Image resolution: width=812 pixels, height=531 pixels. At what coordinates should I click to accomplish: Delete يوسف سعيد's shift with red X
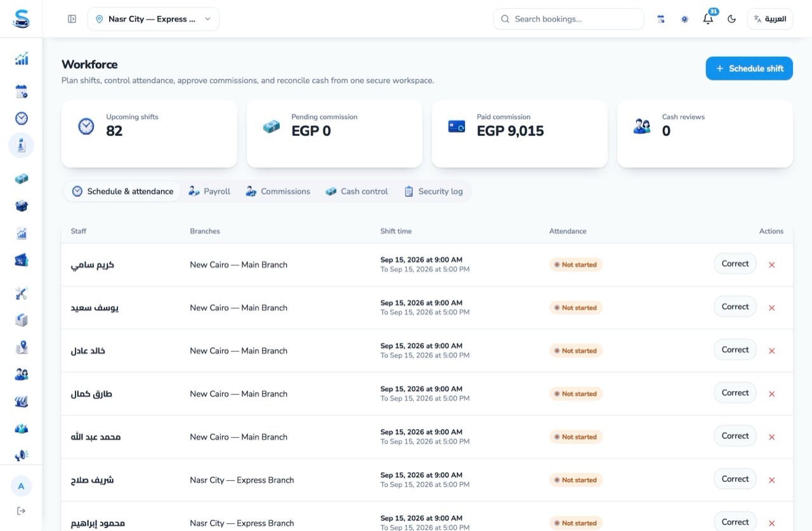coord(772,308)
